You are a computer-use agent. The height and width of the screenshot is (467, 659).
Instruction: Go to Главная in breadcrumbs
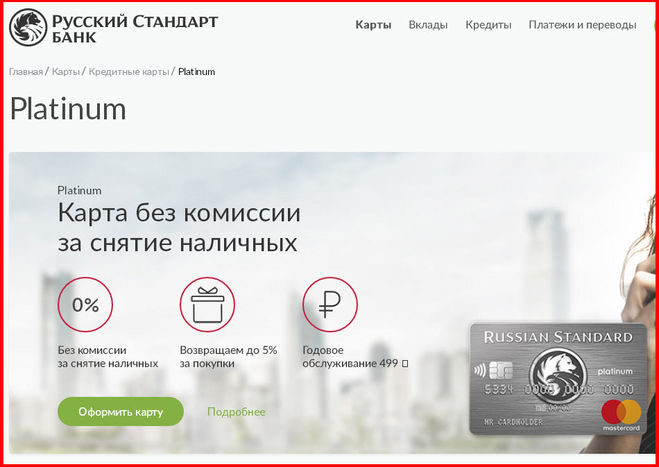click(26, 71)
